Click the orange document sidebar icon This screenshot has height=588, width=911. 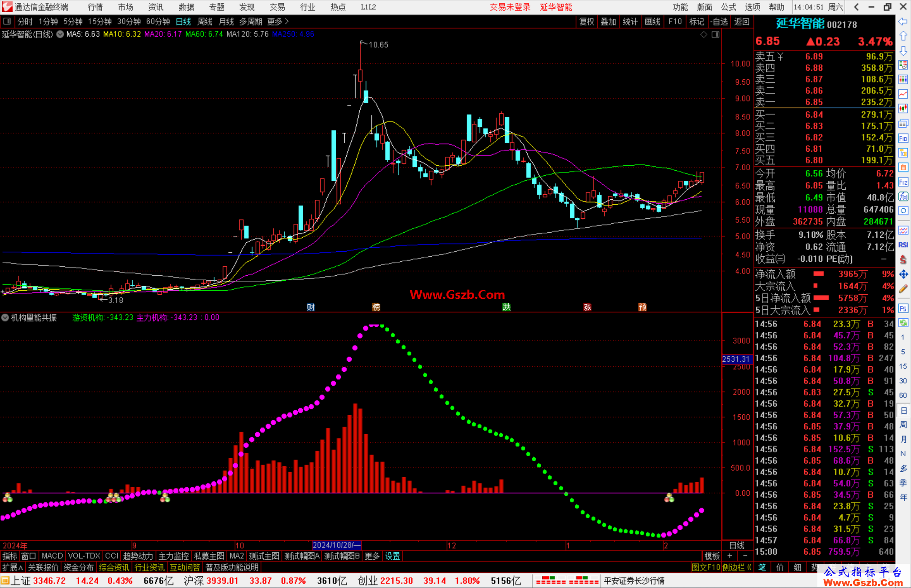(x=903, y=167)
